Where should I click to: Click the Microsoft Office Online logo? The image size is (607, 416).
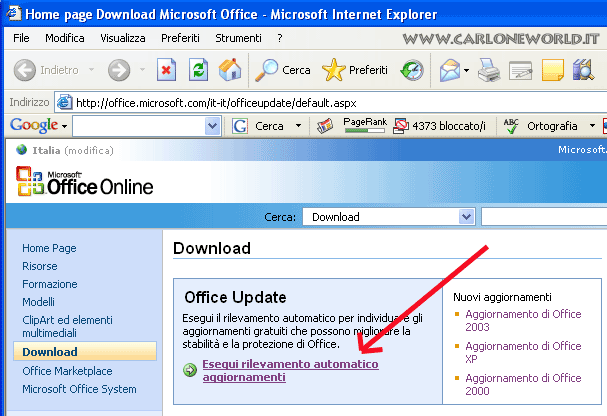tap(85, 181)
